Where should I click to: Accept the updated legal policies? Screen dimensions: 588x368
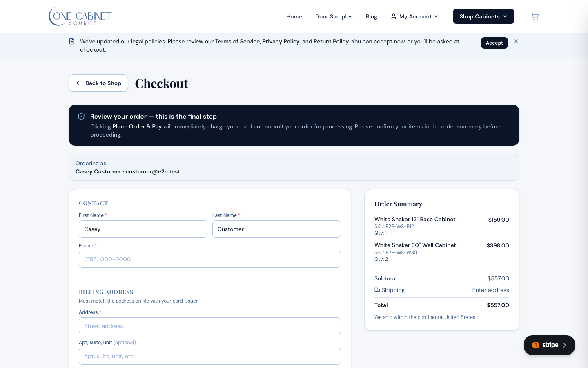494,43
